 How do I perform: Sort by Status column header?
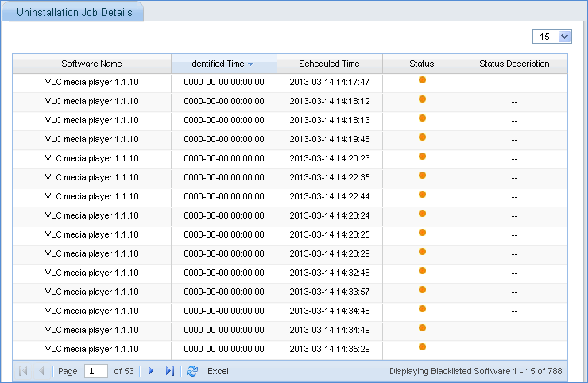422,64
